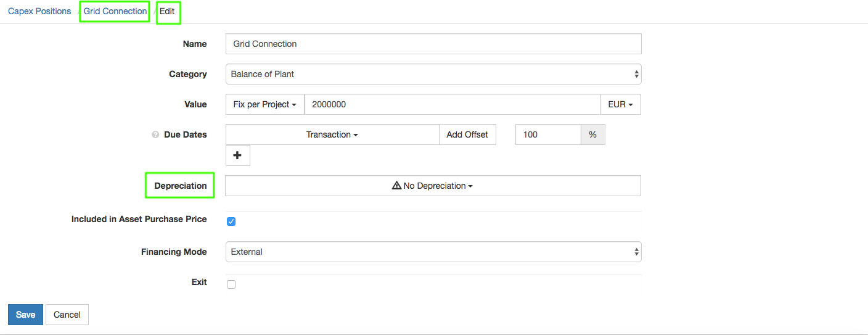Open Financing Mode select showing External
The width and height of the screenshot is (868, 335).
(x=433, y=252)
